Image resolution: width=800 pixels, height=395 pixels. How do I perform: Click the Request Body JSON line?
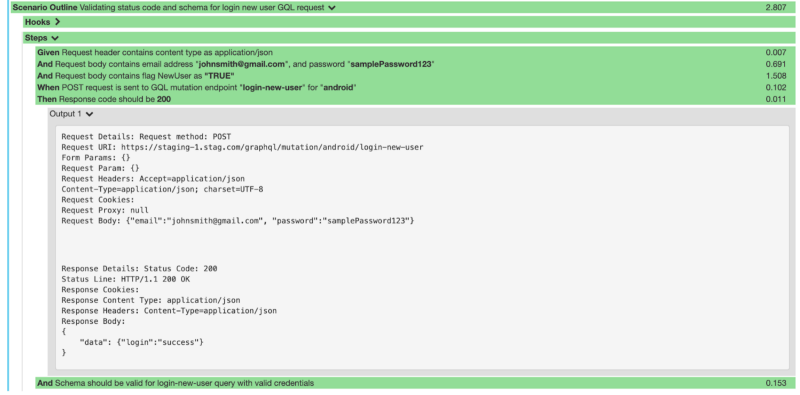point(238,220)
